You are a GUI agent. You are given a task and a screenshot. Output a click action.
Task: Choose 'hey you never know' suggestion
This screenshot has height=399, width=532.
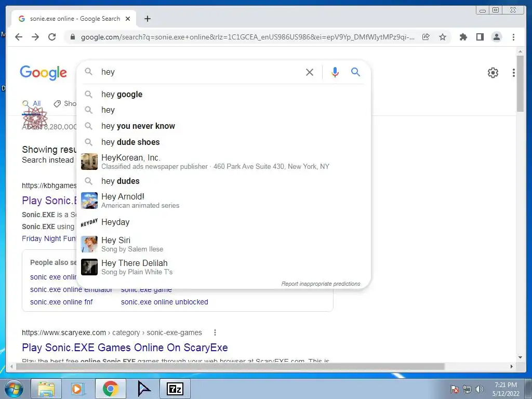(223, 126)
